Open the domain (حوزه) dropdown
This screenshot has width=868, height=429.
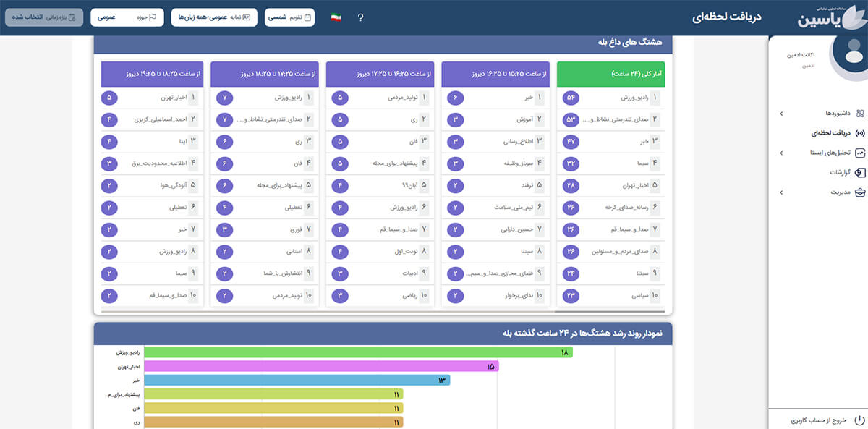click(x=127, y=17)
